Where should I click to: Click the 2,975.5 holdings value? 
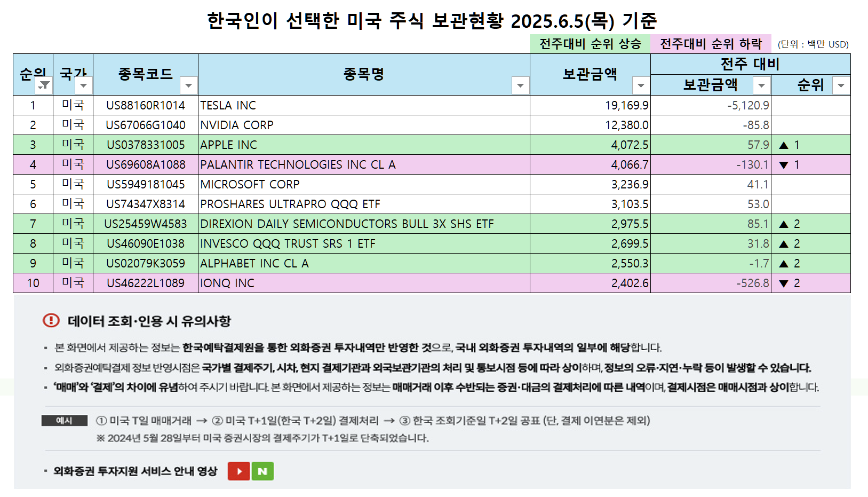pyautogui.click(x=630, y=224)
